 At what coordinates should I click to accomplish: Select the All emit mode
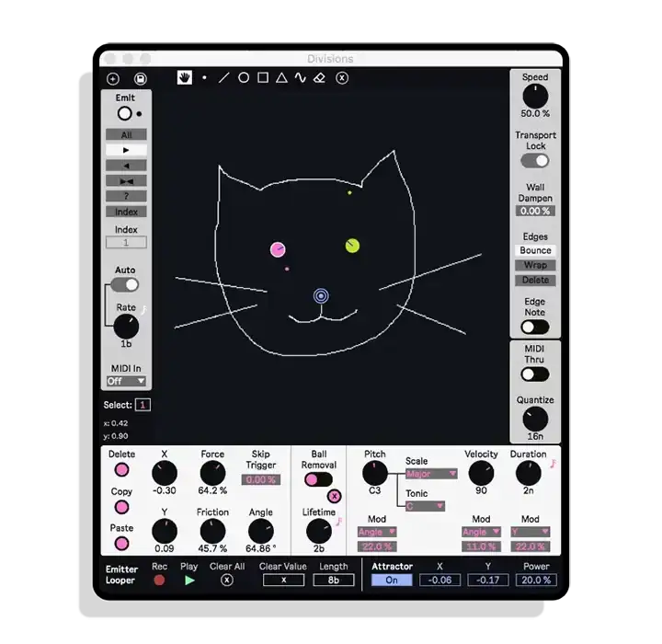[126, 135]
